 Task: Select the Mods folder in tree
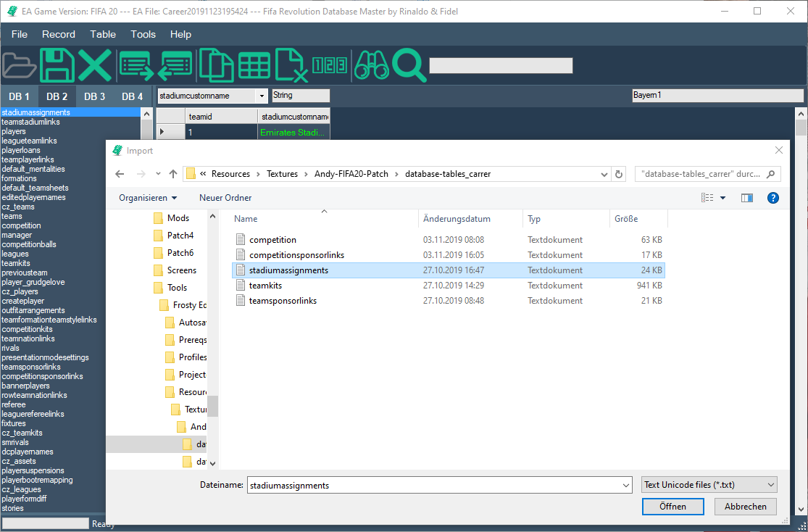pos(178,218)
